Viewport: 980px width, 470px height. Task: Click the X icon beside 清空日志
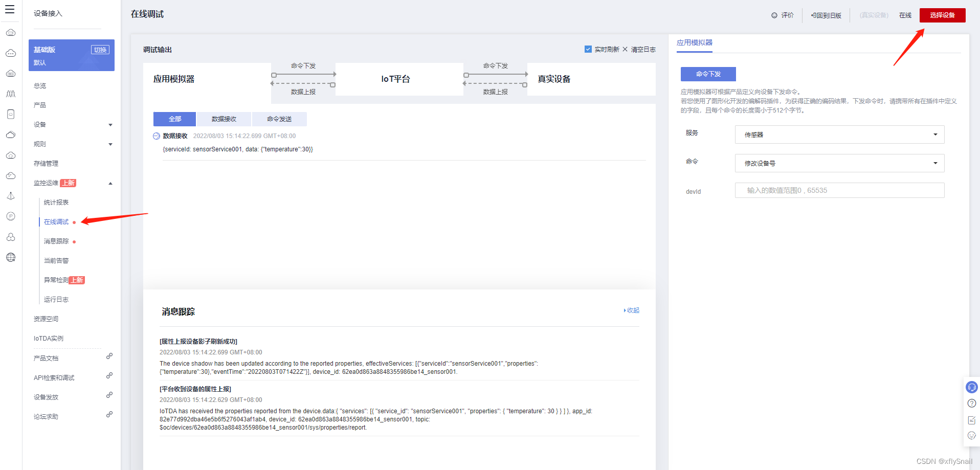click(x=625, y=49)
